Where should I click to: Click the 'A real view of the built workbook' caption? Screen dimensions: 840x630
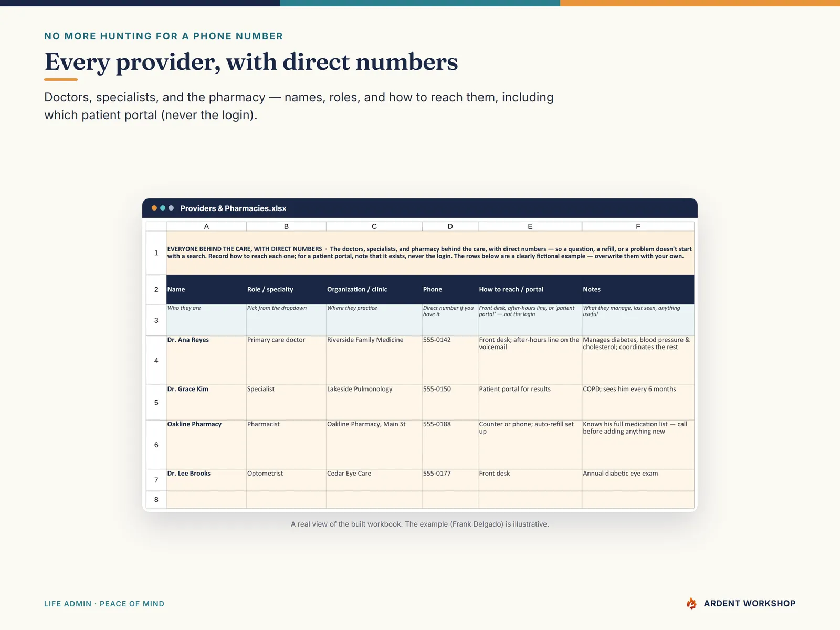pos(420,524)
